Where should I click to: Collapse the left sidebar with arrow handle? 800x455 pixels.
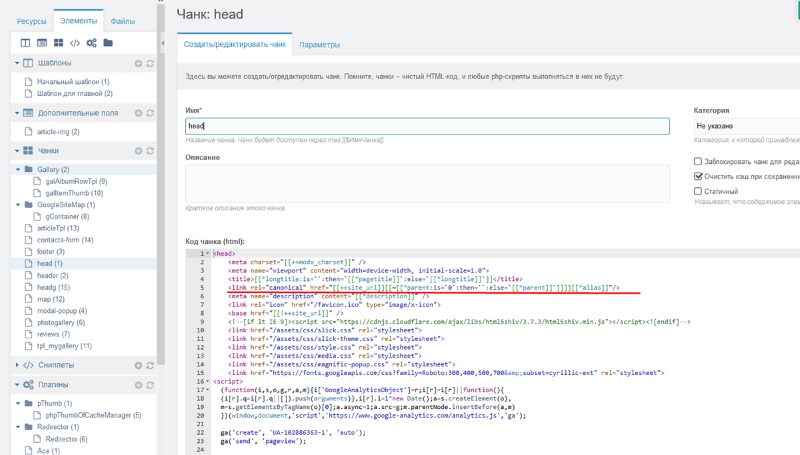point(163,43)
